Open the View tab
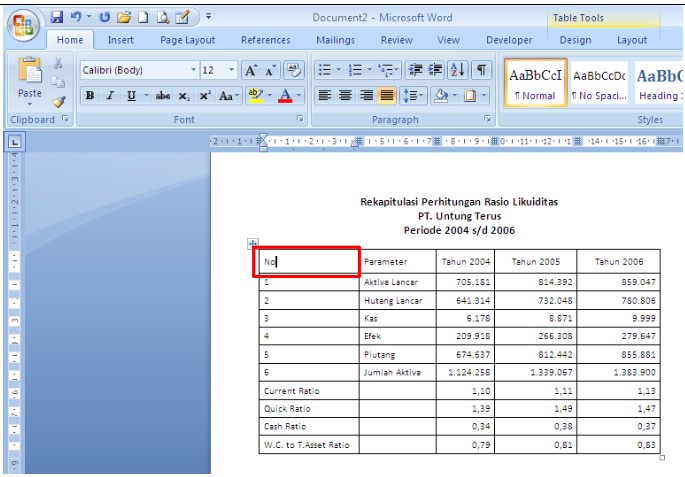Image resolution: width=685 pixels, height=477 pixels. point(449,40)
